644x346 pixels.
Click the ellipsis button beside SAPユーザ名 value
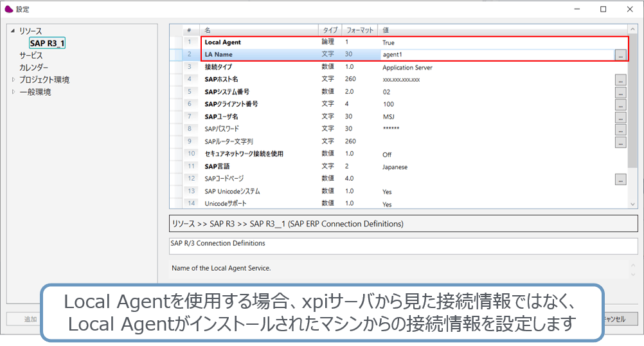click(x=620, y=117)
